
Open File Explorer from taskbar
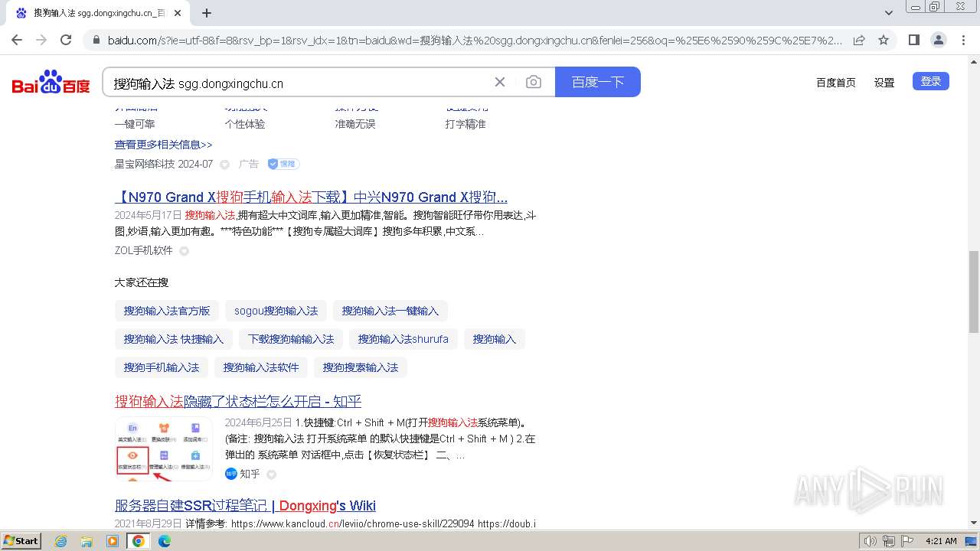(87, 541)
